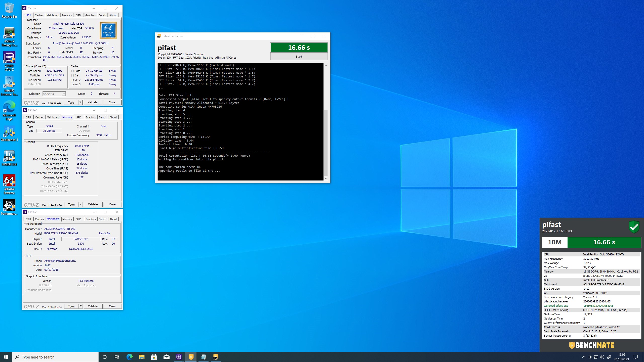Click the 16.66 s result in pifast Launcher
644x362 pixels.
(x=299, y=48)
